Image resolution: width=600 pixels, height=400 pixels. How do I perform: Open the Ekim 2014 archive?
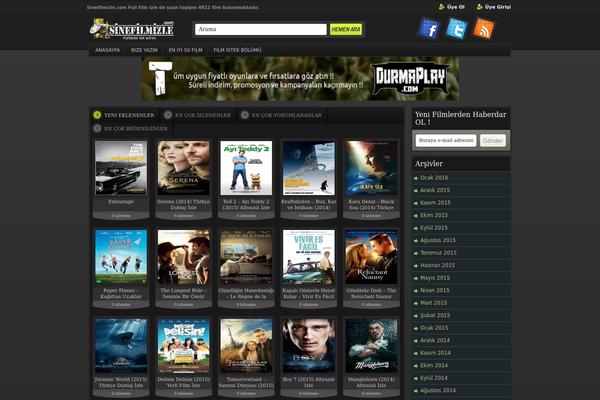click(x=434, y=366)
